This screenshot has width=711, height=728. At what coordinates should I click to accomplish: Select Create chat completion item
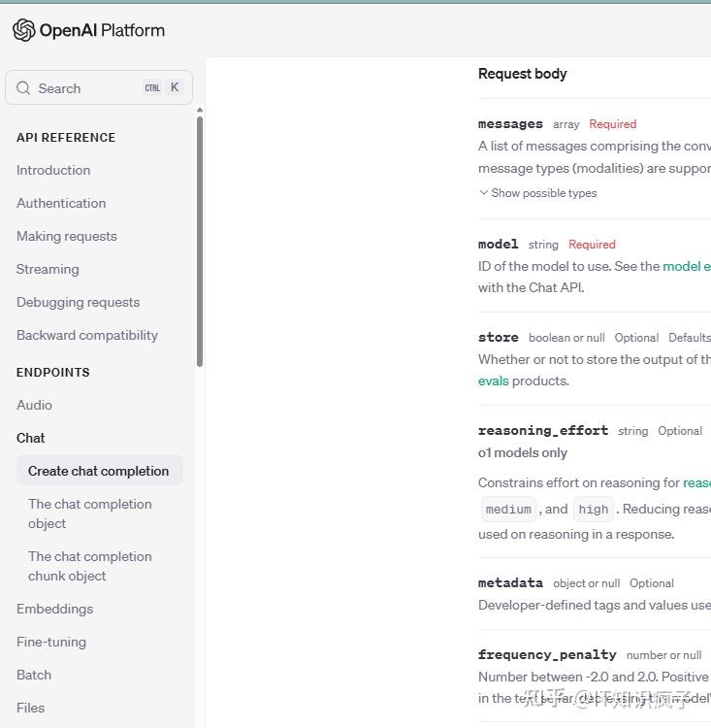99,471
